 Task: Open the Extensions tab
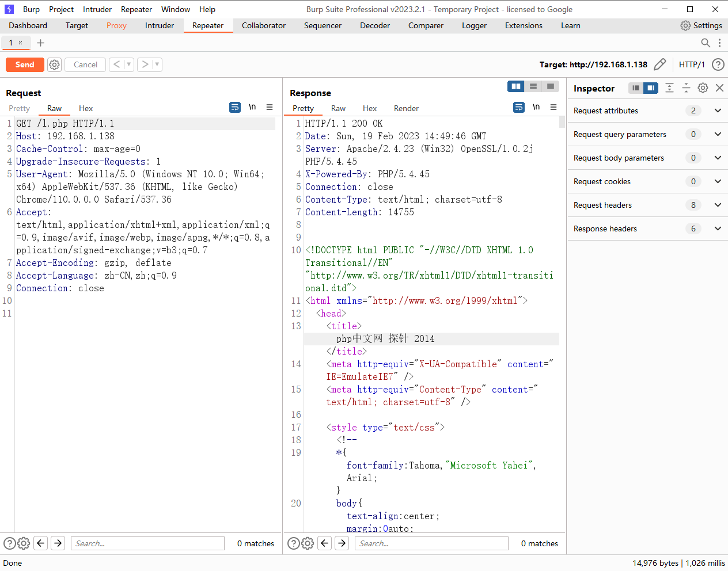pos(524,25)
